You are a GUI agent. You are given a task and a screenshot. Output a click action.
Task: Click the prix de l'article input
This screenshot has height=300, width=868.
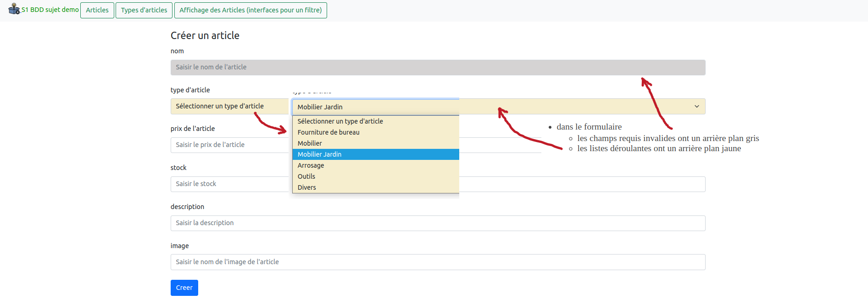pyautogui.click(x=229, y=145)
